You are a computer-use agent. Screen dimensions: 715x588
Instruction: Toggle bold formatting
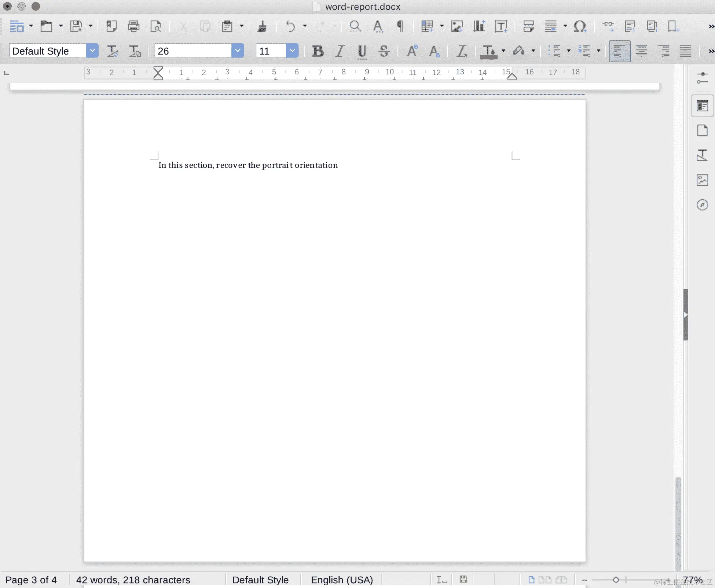click(x=318, y=51)
